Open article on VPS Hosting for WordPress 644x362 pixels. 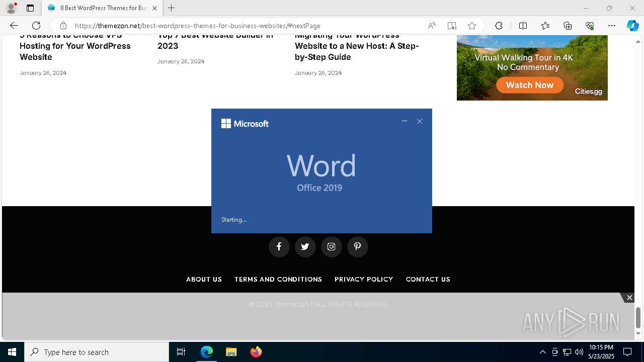(75, 46)
